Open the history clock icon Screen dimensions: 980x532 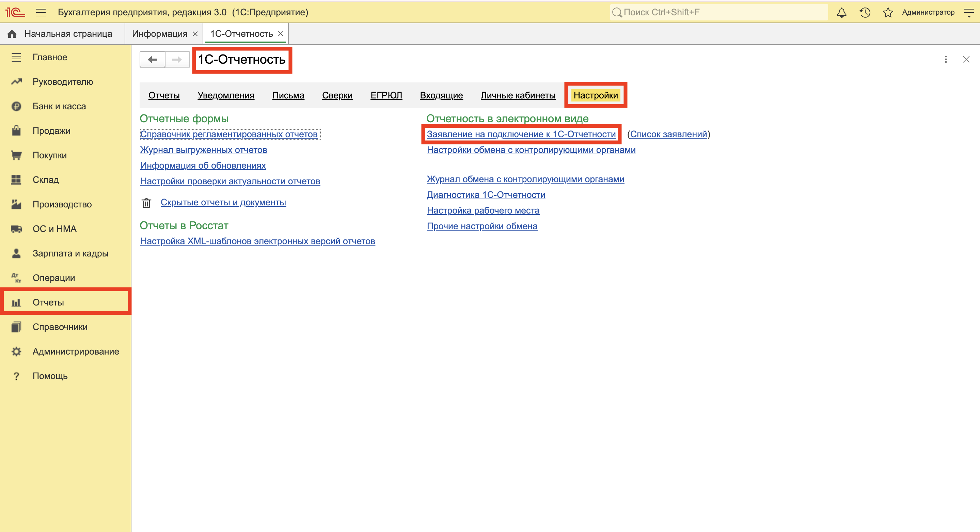(x=865, y=12)
